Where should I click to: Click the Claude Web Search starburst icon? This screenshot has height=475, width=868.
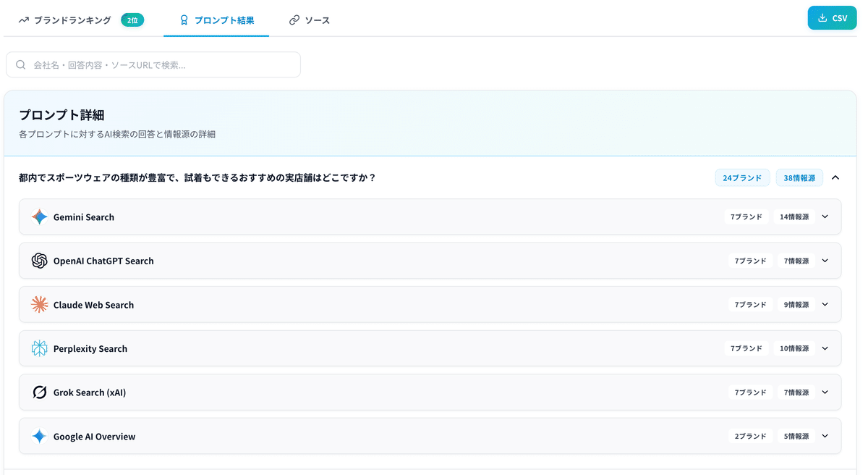click(39, 305)
